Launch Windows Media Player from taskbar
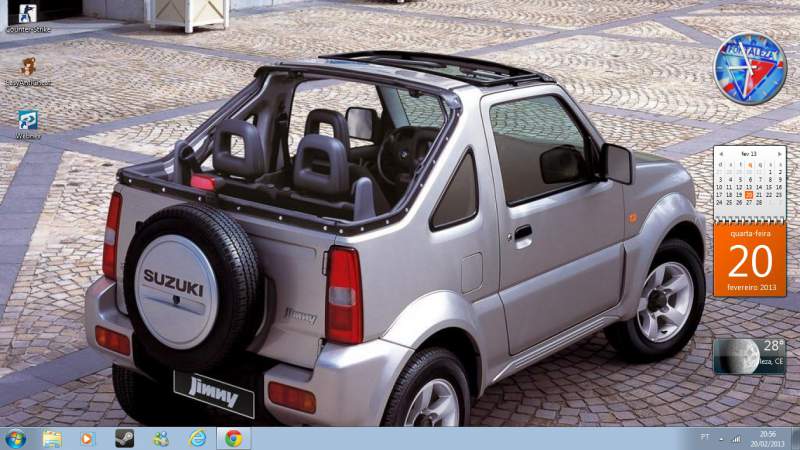The height and width of the screenshot is (450, 800). pos(87,439)
